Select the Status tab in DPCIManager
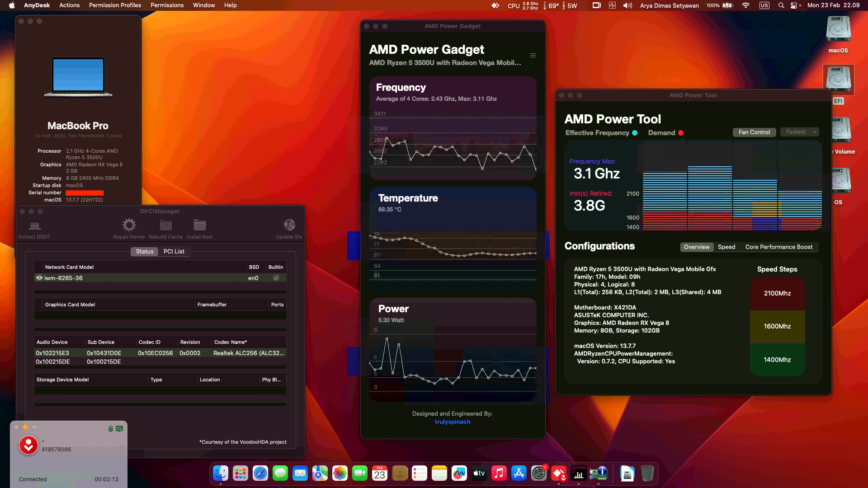868x488 pixels. [x=145, y=251]
